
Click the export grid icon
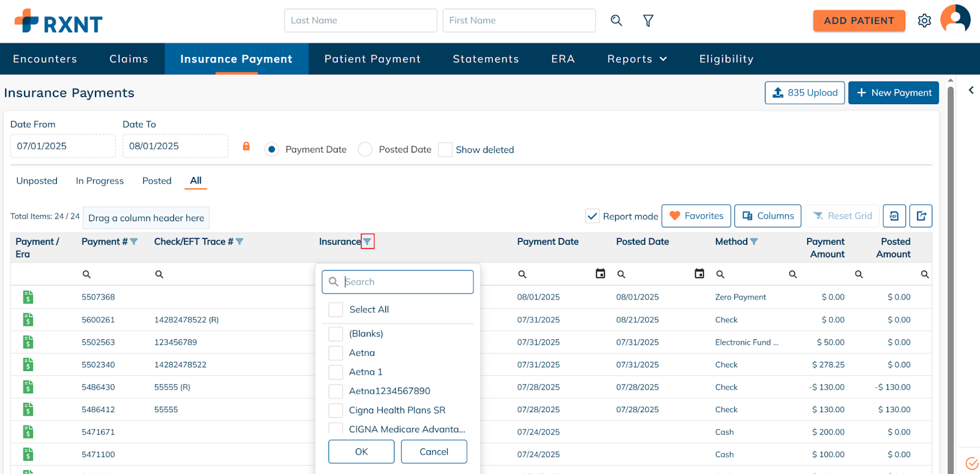921,216
